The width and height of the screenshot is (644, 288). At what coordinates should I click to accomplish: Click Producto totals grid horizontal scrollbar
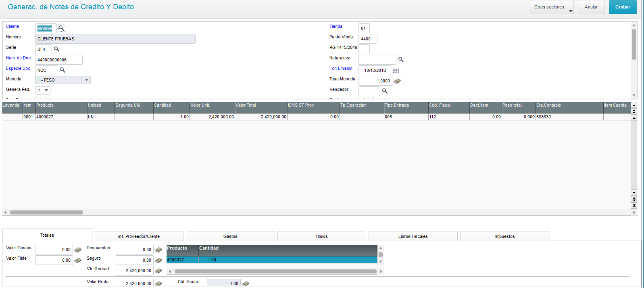click(275, 271)
